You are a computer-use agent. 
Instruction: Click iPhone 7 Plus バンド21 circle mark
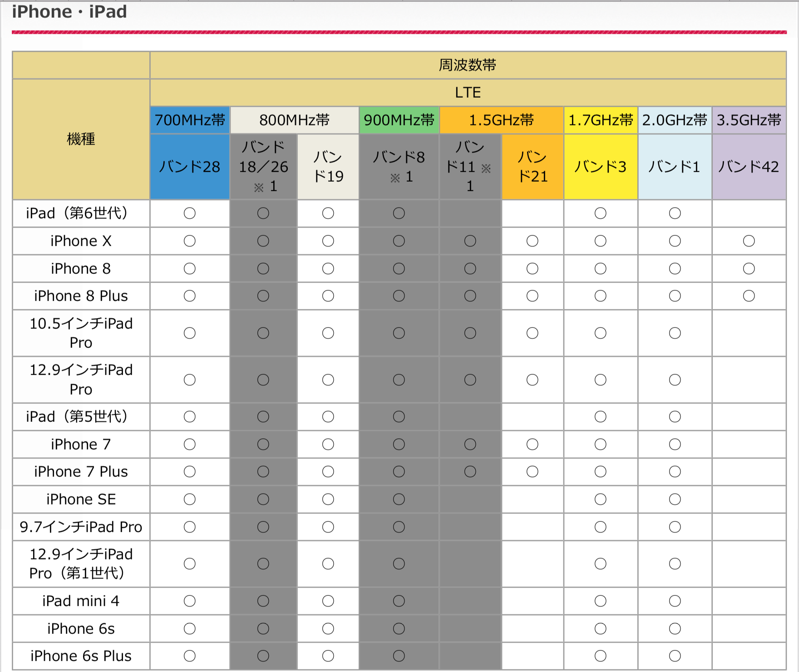click(x=533, y=472)
